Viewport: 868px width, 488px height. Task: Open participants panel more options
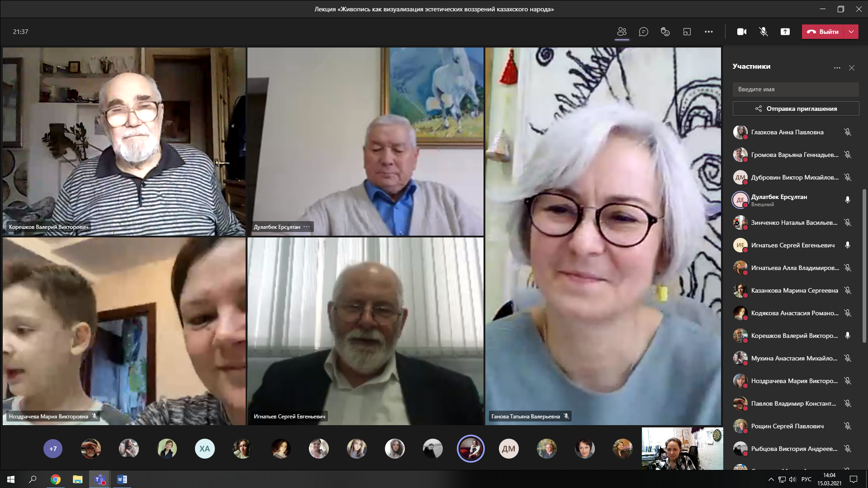[837, 68]
